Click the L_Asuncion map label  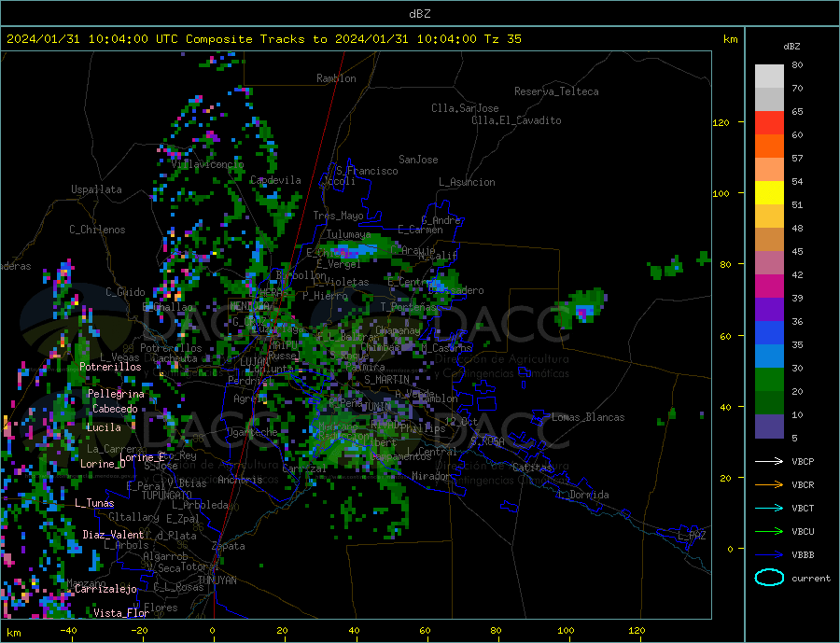click(x=468, y=182)
